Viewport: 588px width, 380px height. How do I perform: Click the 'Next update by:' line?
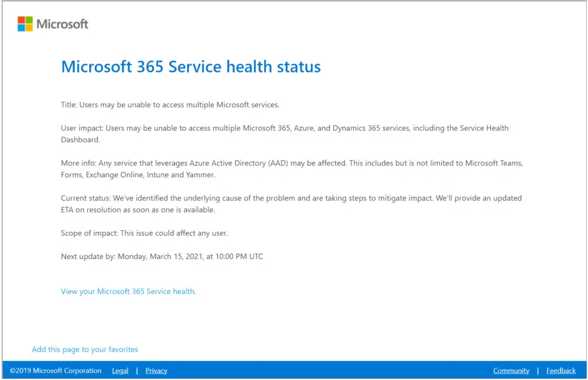pos(162,257)
